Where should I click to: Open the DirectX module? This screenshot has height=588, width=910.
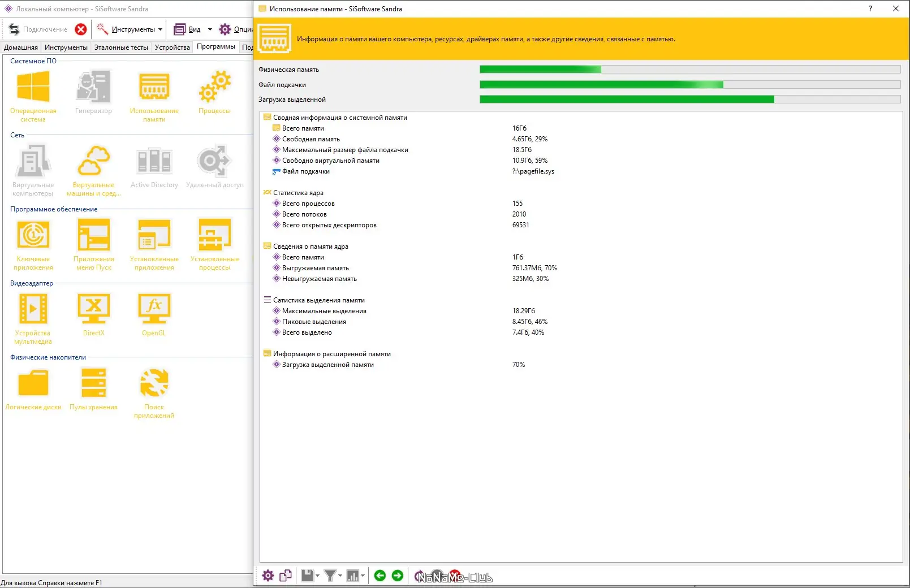[93, 314]
